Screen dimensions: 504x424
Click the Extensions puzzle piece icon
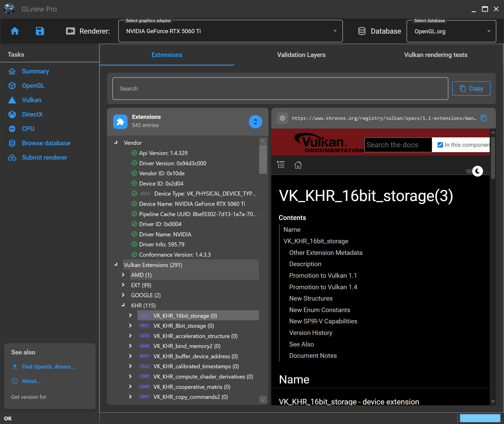click(x=120, y=121)
